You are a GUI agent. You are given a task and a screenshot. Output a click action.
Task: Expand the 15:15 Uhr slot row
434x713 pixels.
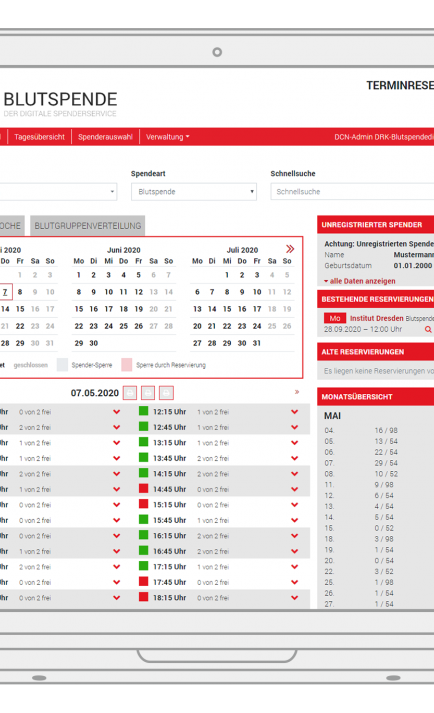pos(294,505)
